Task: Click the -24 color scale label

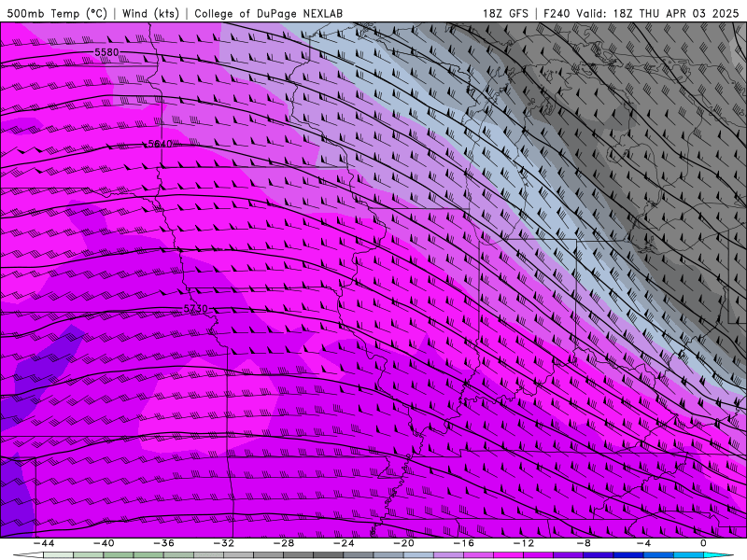Action: tap(344, 543)
